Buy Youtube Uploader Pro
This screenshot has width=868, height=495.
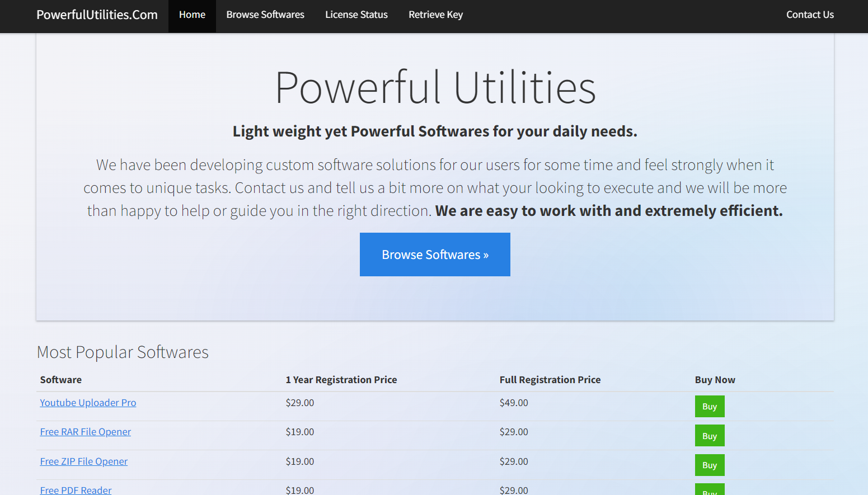710,407
